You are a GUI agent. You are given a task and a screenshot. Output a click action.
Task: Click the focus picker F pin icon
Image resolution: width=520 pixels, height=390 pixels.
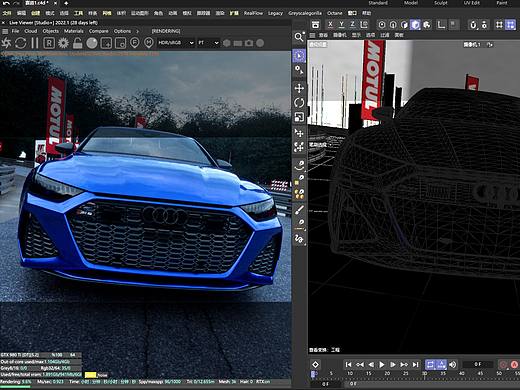[x=135, y=43]
